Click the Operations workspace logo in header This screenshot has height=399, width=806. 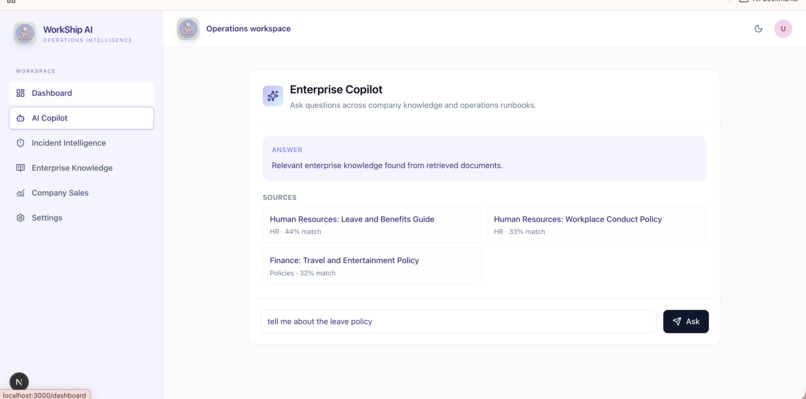tap(188, 29)
